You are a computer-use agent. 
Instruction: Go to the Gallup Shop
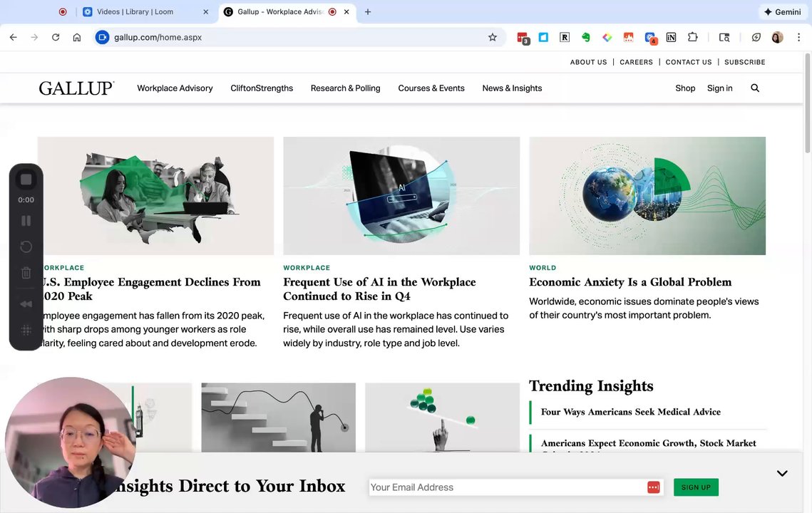click(685, 88)
